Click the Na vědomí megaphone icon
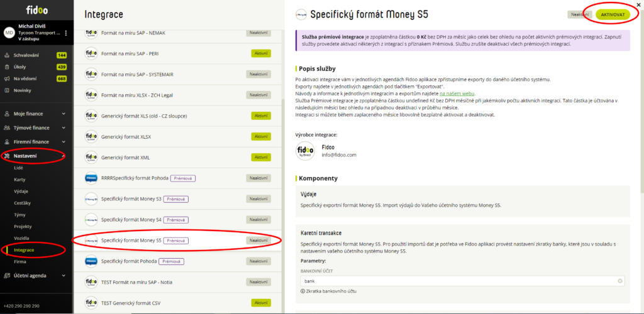The image size is (644, 314). pos(6,78)
